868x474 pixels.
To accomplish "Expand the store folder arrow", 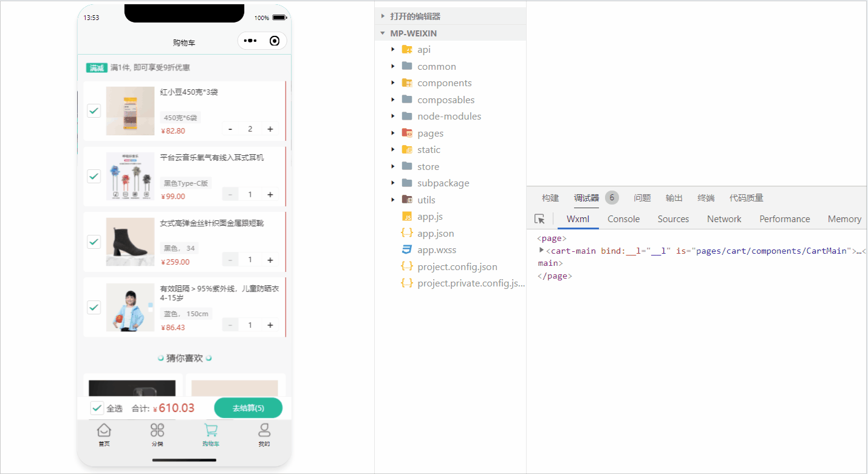I will click(x=393, y=166).
